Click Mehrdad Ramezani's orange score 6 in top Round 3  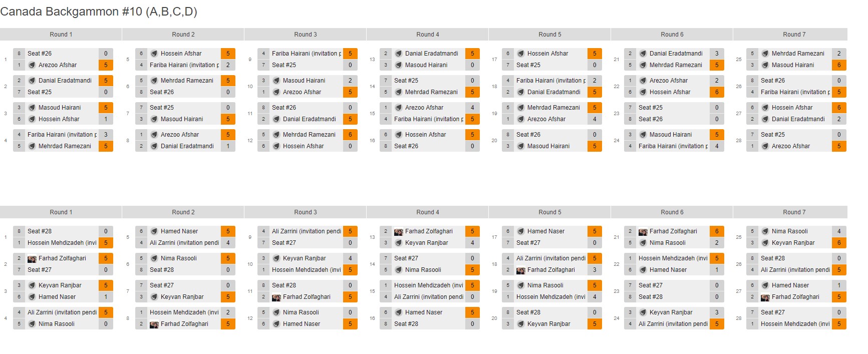point(350,135)
